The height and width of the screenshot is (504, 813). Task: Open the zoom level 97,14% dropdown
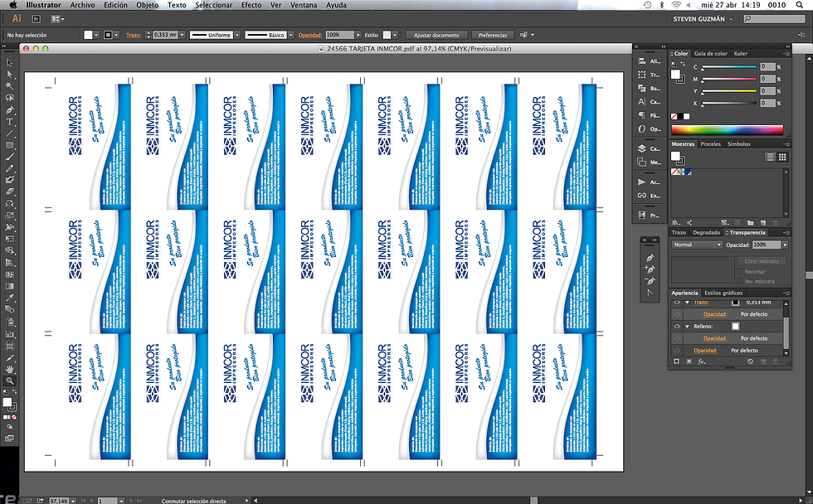(x=73, y=501)
